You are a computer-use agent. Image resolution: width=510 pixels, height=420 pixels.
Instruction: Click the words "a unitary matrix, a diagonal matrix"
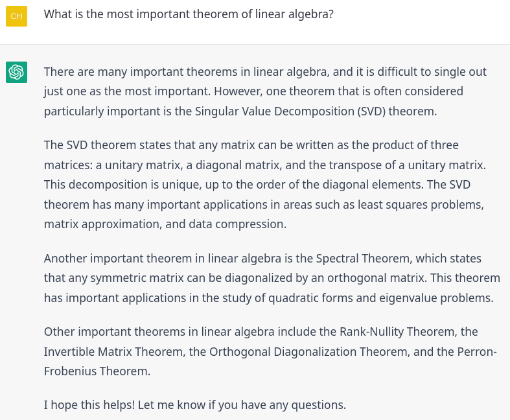coord(188,165)
